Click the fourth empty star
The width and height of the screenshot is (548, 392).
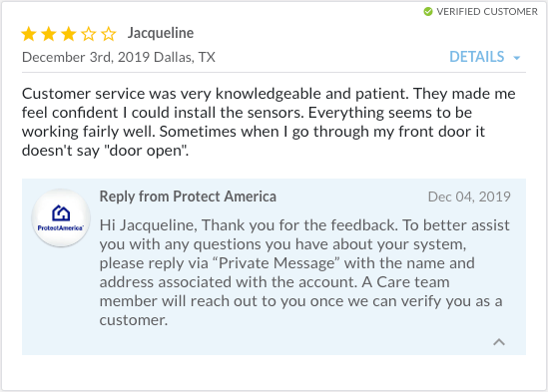pos(89,34)
